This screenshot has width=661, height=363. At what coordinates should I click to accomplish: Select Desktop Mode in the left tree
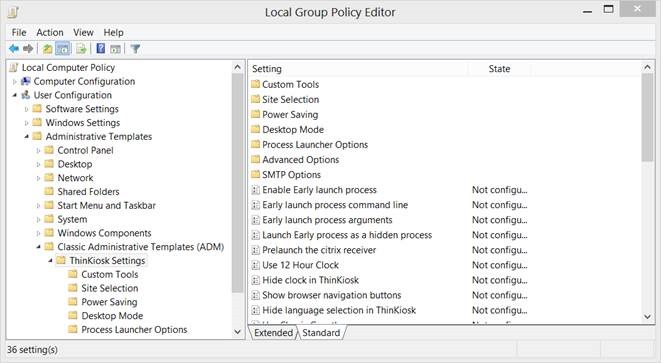tap(112, 316)
